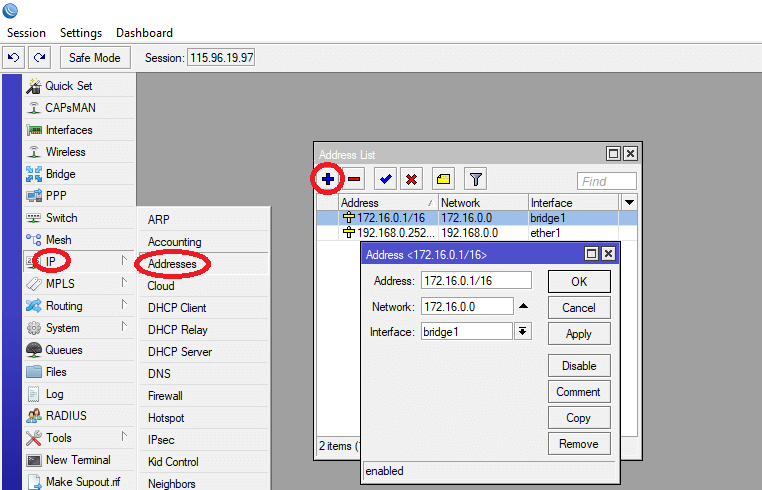Open PPP in sidebar
This screenshot has width=762, height=490.
pos(79,196)
